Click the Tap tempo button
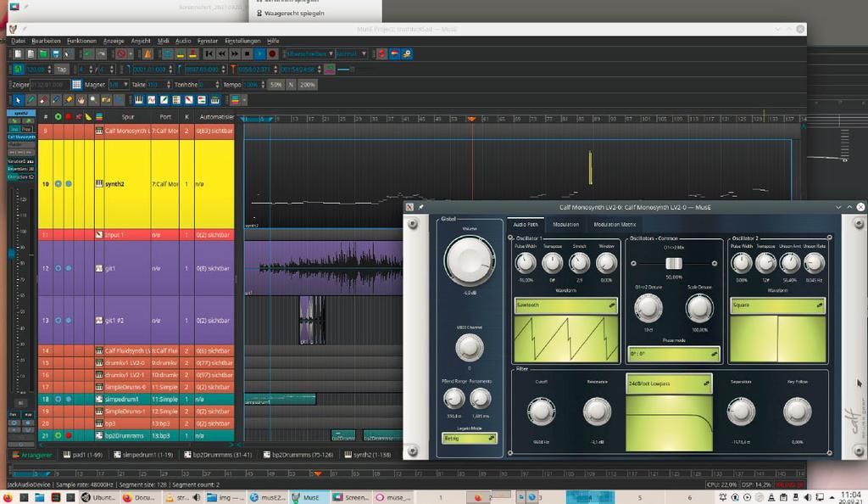Image resolution: width=868 pixels, height=504 pixels. (x=61, y=70)
